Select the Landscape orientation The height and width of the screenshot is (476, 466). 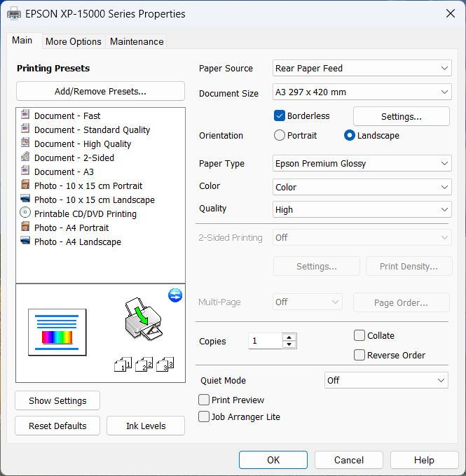[349, 135]
